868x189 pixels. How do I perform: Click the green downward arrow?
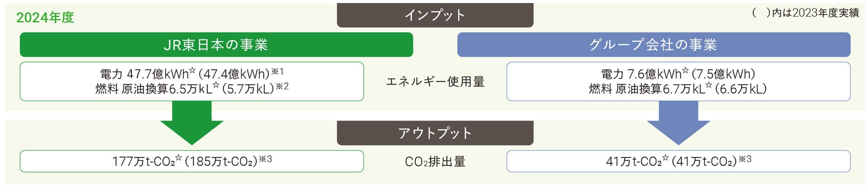point(192,123)
